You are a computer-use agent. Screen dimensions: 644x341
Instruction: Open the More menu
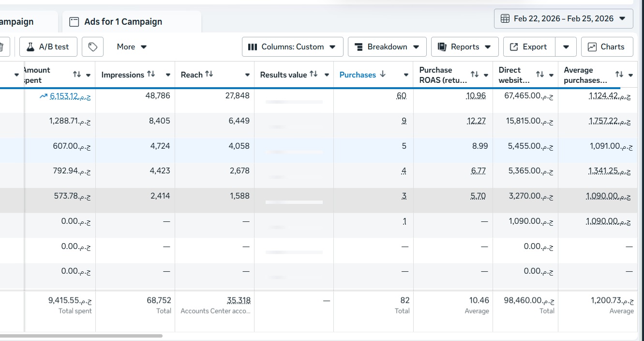(132, 47)
